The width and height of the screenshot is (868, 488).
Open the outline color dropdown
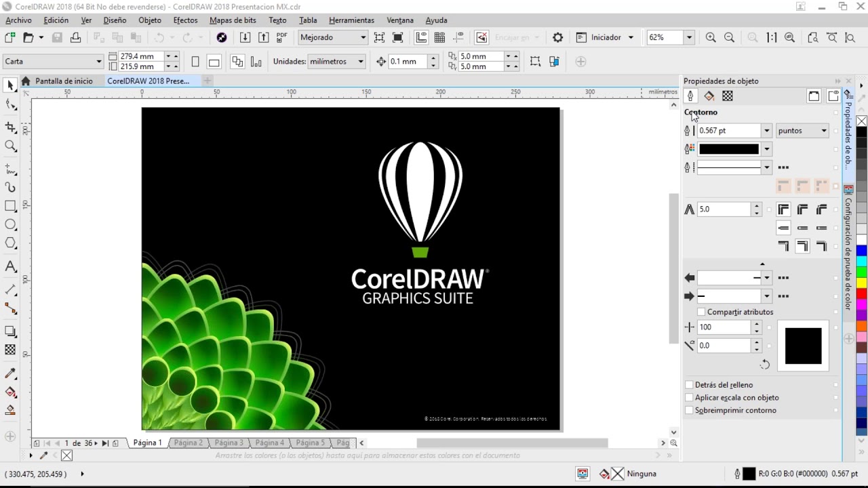tap(766, 149)
